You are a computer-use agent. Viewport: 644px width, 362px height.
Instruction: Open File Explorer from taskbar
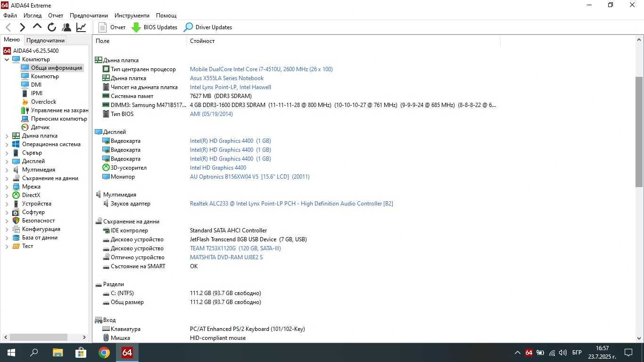coord(58,353)
